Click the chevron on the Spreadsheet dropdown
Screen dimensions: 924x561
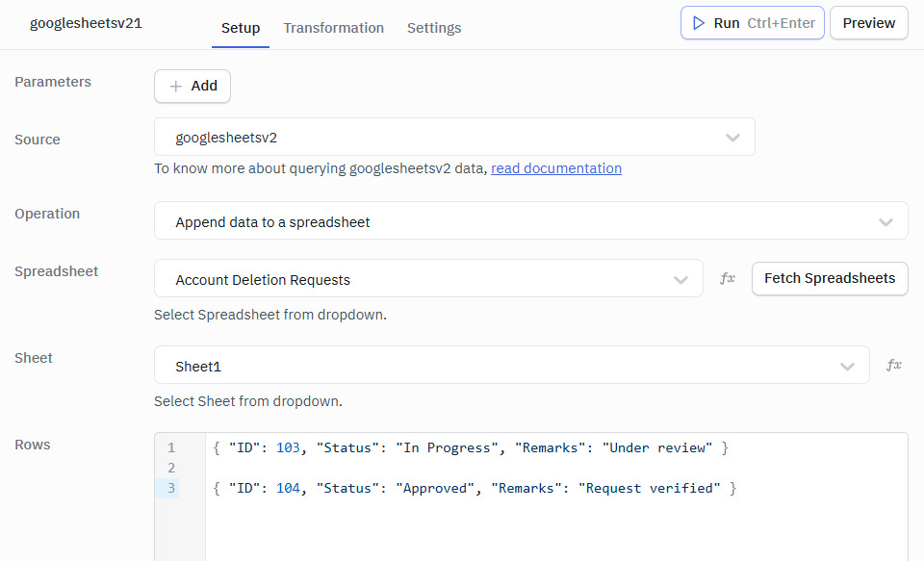tap(681, 278)
